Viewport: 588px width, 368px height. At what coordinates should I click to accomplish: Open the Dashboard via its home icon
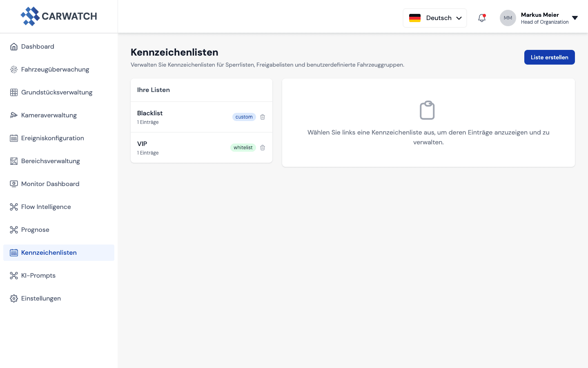(14, 46)
